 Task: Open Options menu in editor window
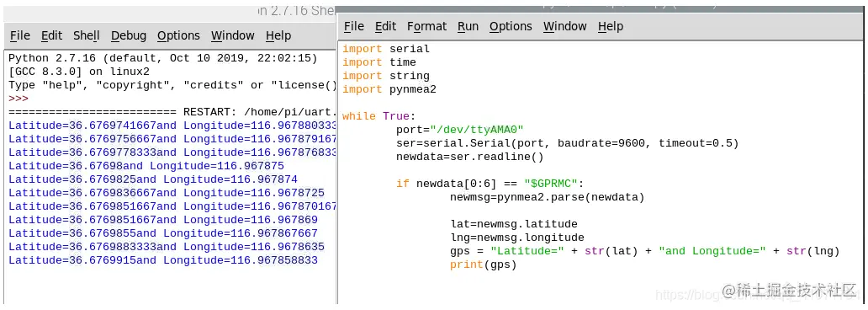511,27
